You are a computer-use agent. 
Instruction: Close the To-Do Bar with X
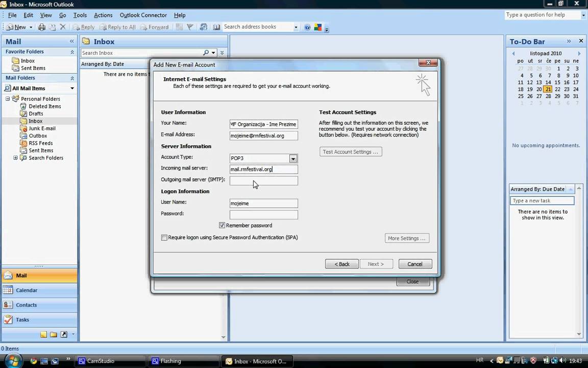click(581, 41)
